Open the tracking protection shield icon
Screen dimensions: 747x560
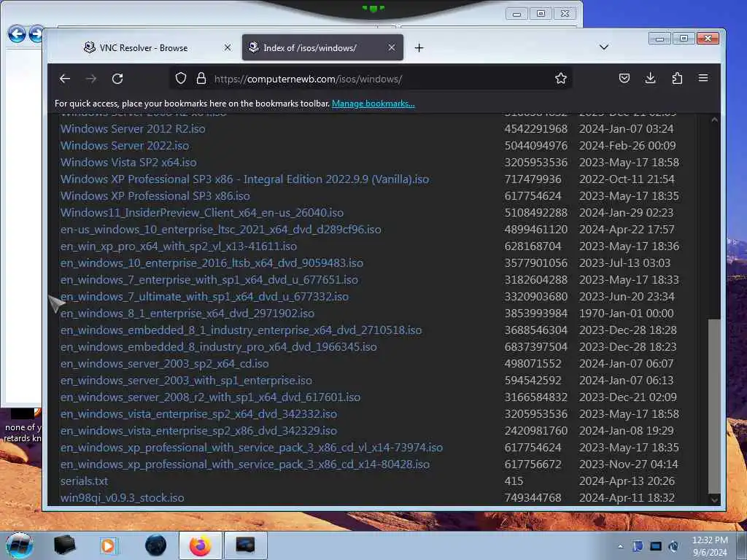tap(181, 79)
